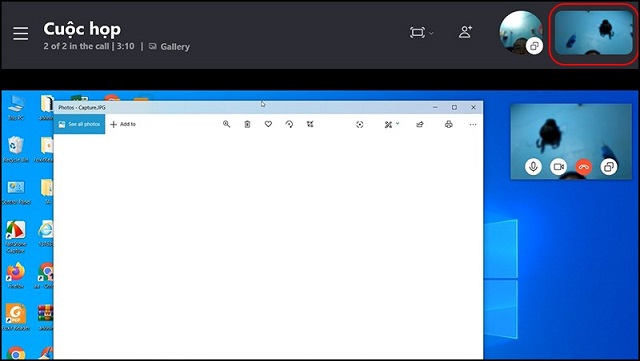640x361 pixels.
Task: End the call with the red hang-up button
Action: tap(584, 167)
